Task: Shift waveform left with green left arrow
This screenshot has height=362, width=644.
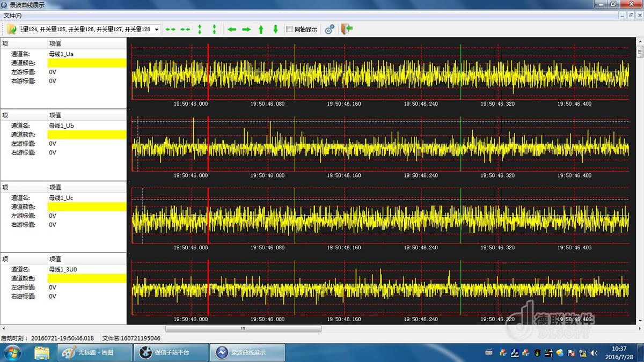Action: pyautogui.click(x=232, y=29)
